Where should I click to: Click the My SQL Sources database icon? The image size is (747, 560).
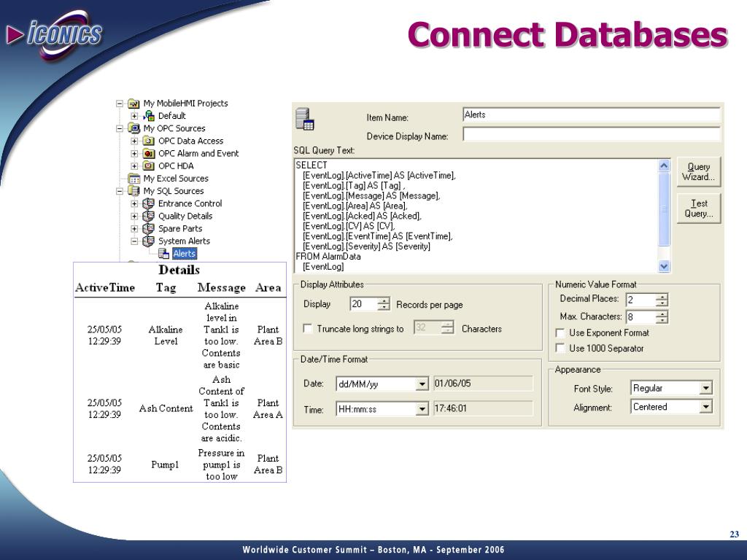134,191
